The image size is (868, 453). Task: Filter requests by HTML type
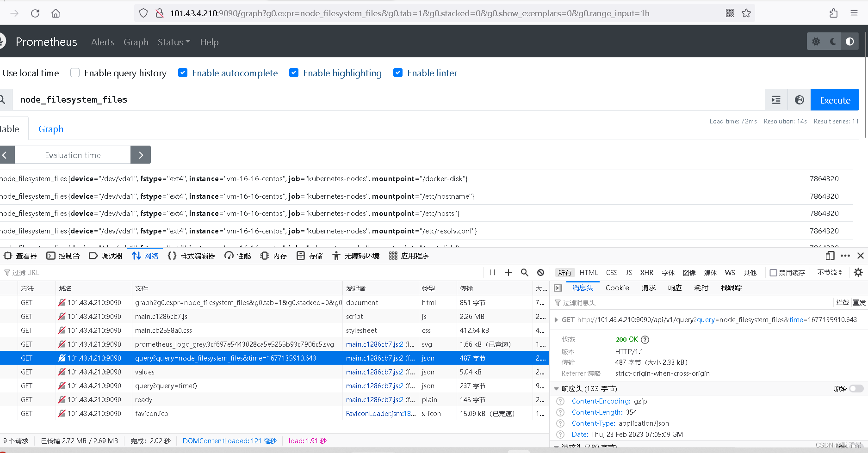pos(589,273)
